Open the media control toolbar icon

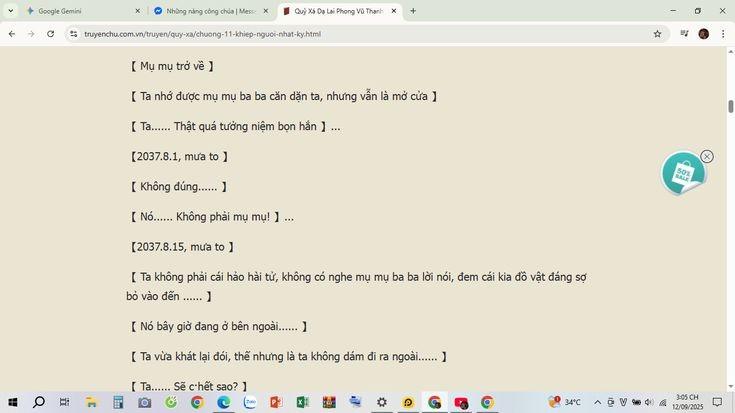tap(684, 34)
